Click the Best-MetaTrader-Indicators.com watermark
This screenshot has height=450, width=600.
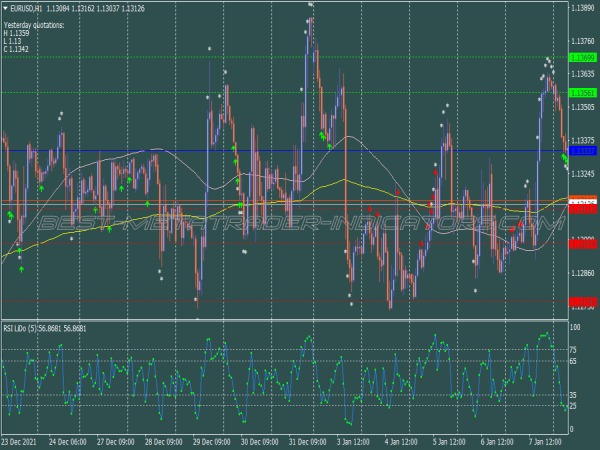pos(300,226)
